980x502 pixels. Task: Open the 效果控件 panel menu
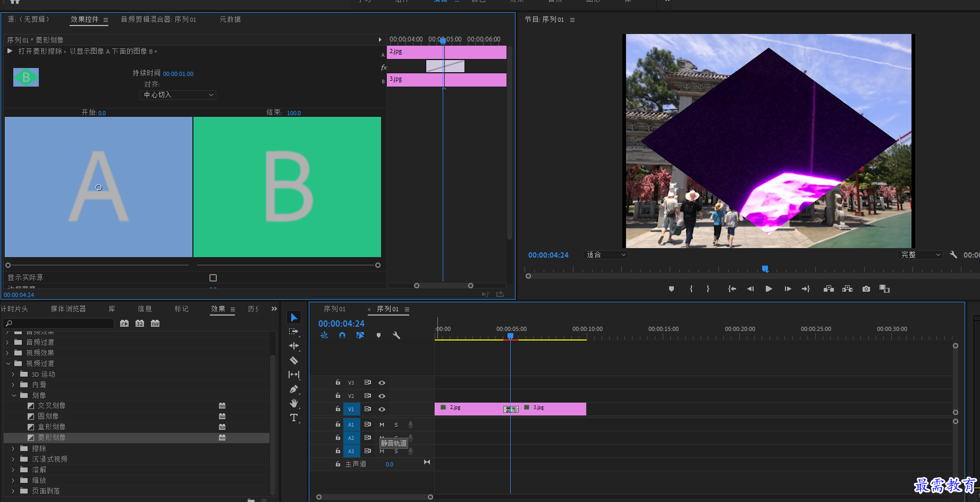point(106,20)
